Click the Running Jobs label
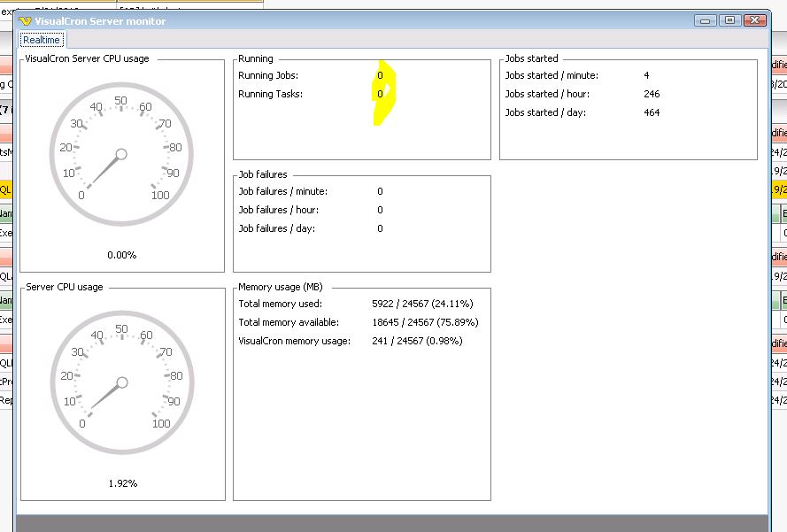 click(x=268, y=75)
